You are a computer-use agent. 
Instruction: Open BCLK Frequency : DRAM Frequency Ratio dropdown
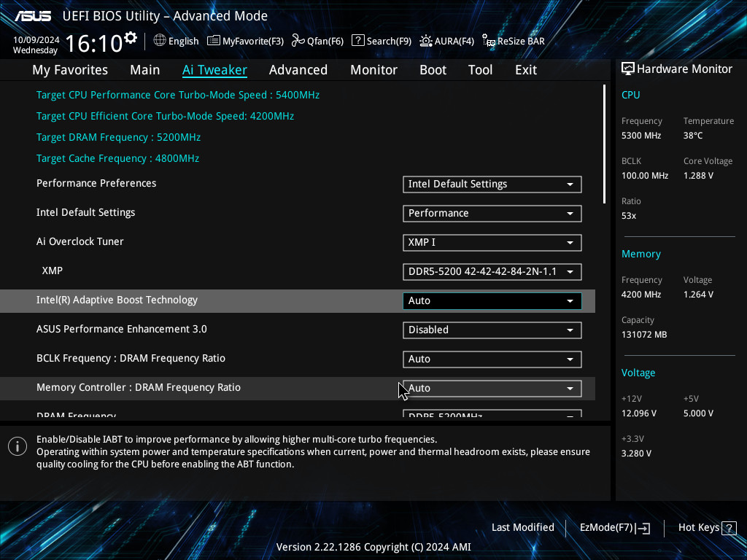tap(492, 359)
